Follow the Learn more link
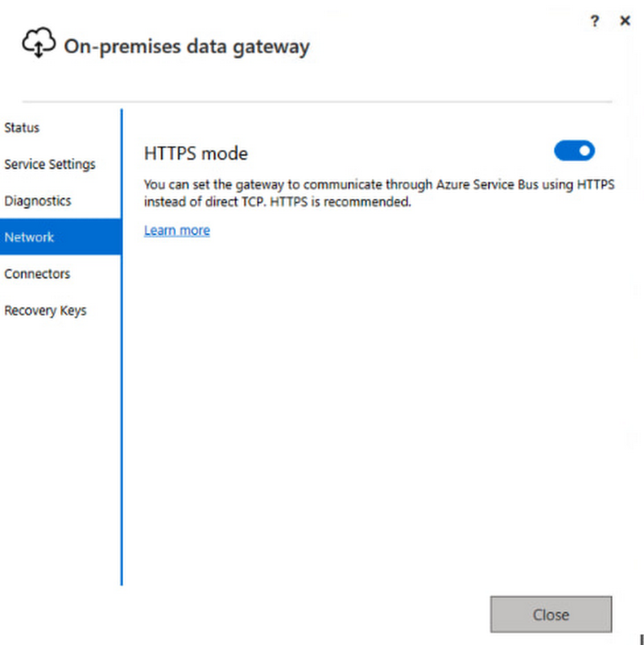Viewport: 644px width, 645px height. click(177, 231)
